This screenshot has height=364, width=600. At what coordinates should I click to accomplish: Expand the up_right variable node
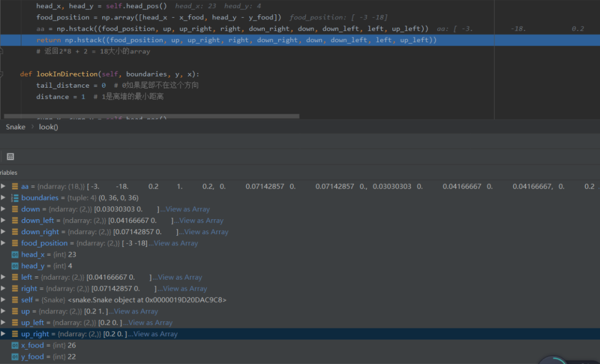(x=3, y=334)
